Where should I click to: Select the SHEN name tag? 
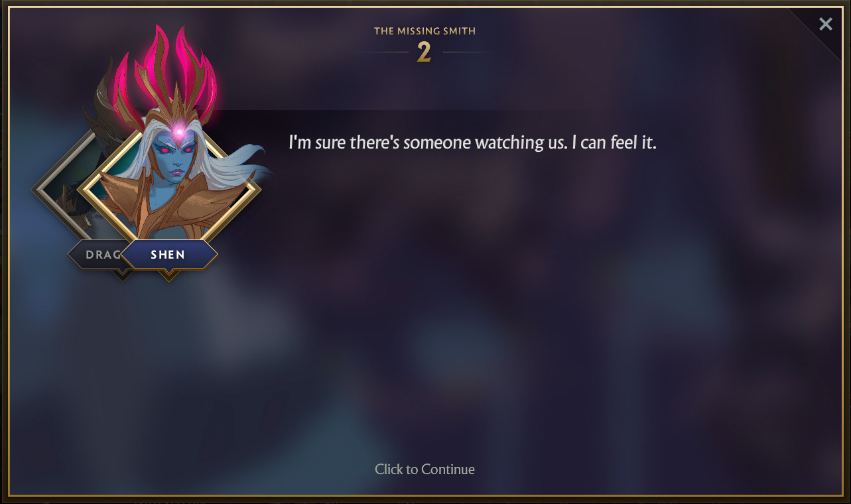168,255
